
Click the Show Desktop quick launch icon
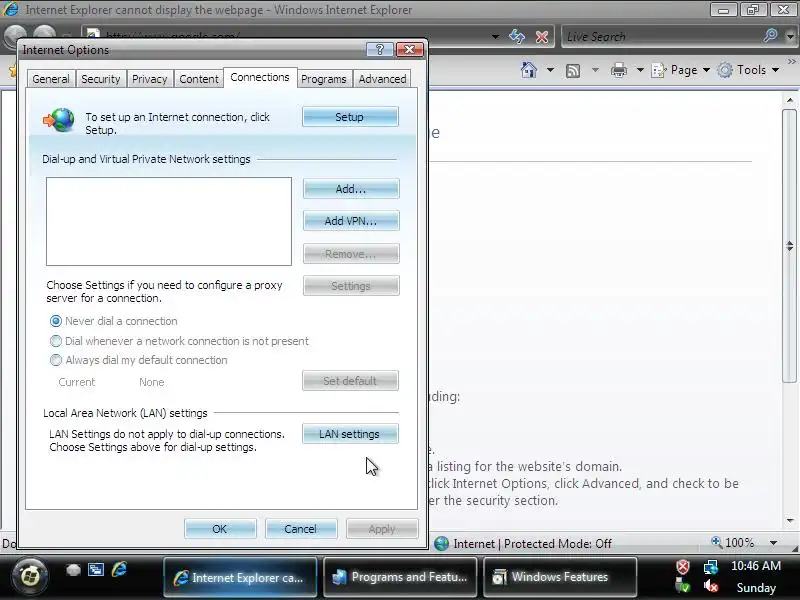click(x=73, y=570)
